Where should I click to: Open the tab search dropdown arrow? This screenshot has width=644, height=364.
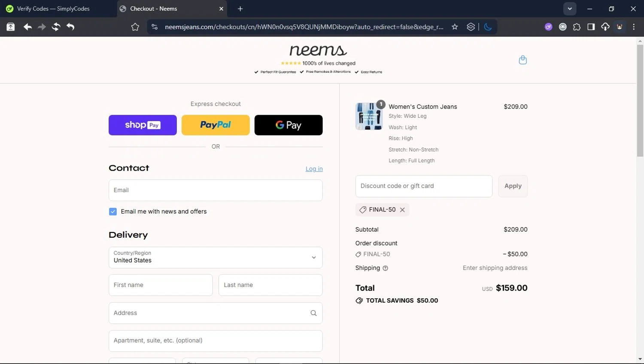[x=570, y=9]
